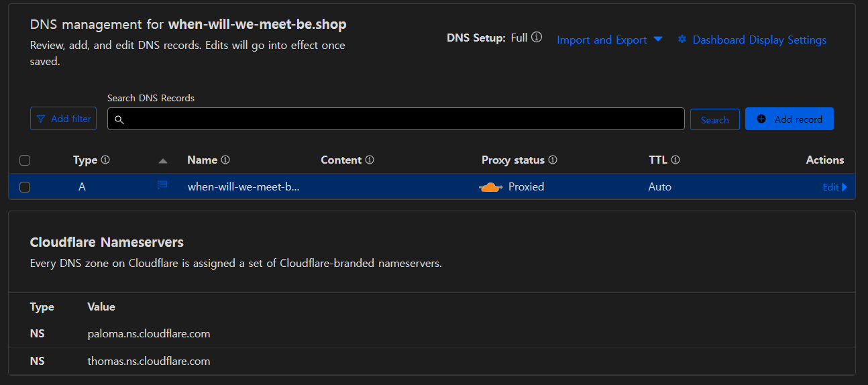Click the Search DNS Records input field
Viewport: 868px width, 385px height.
[x=396, y=119]
